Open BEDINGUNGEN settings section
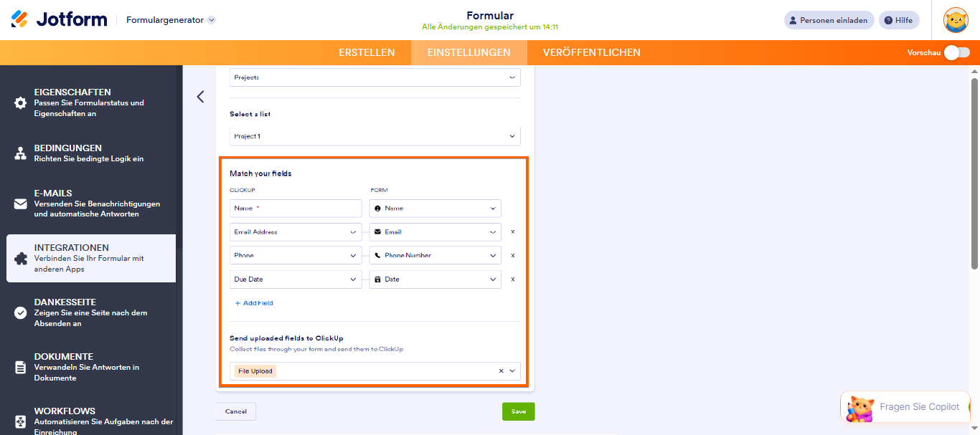The width and height of the screenshot is (980, 435). [x=91, y=153]
